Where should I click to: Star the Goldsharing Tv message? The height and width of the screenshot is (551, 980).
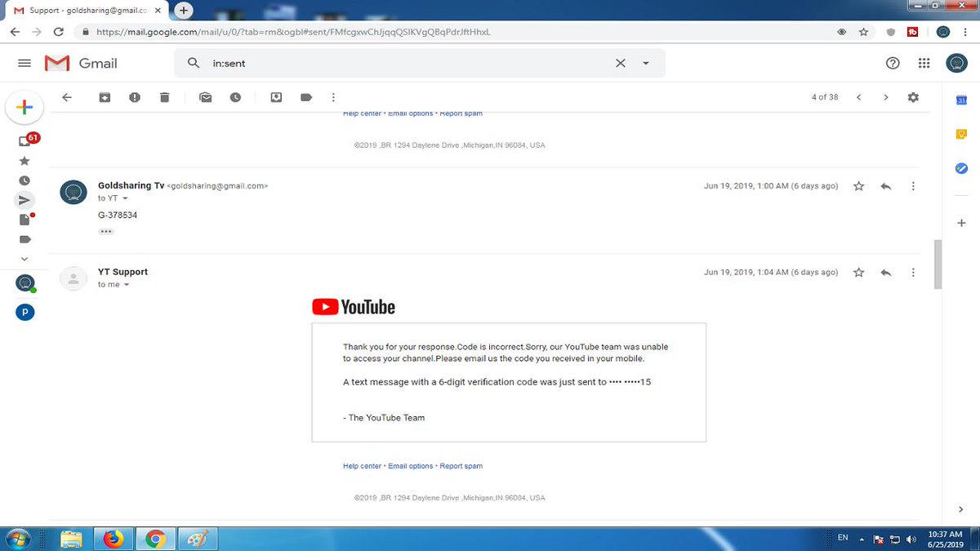pyautogui.click(x=858, y=186)
